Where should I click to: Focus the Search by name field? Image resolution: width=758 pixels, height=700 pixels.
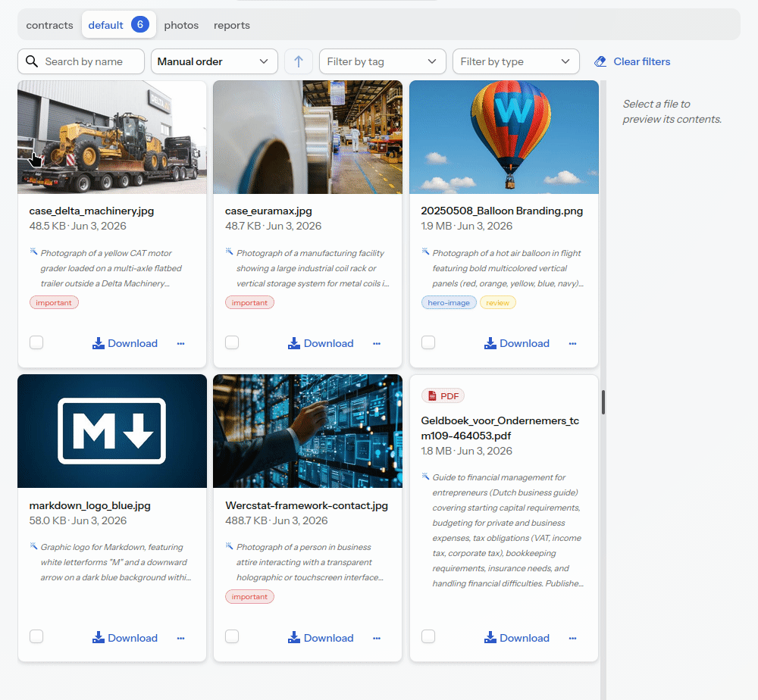81,61
